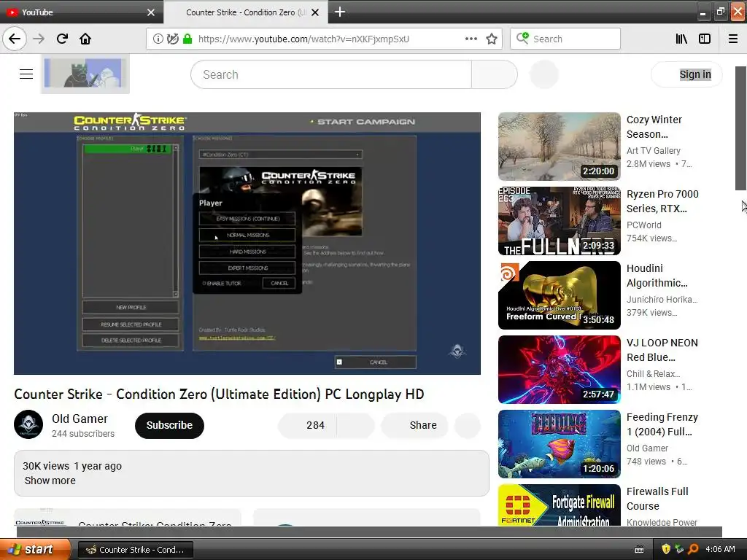Open Cozy Winter Season video thumbnail

(560, 146)
